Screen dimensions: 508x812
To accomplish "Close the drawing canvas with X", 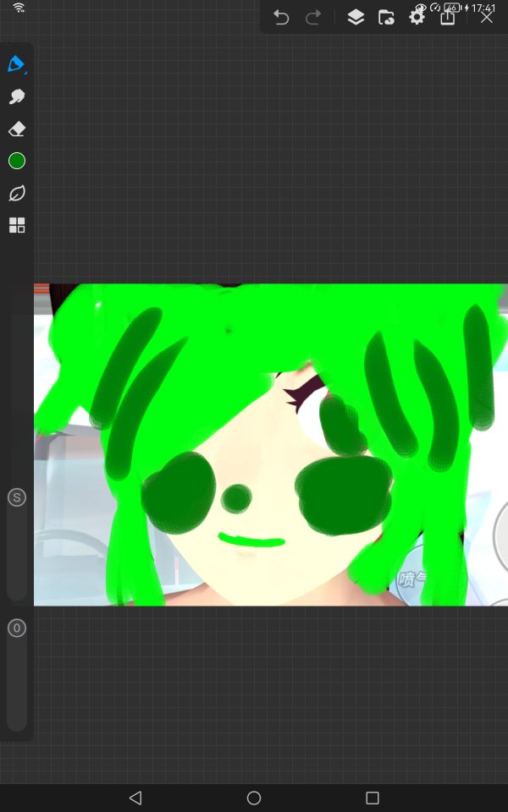I will 486,18.
